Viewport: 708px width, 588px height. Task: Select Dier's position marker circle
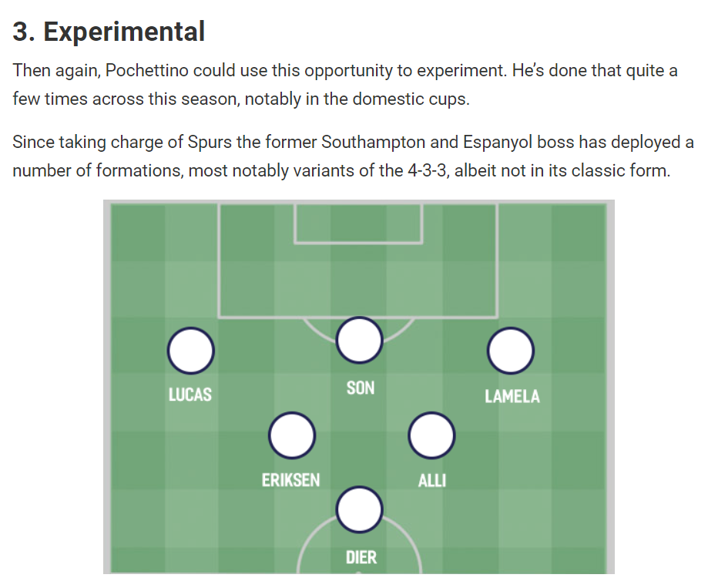360,510
